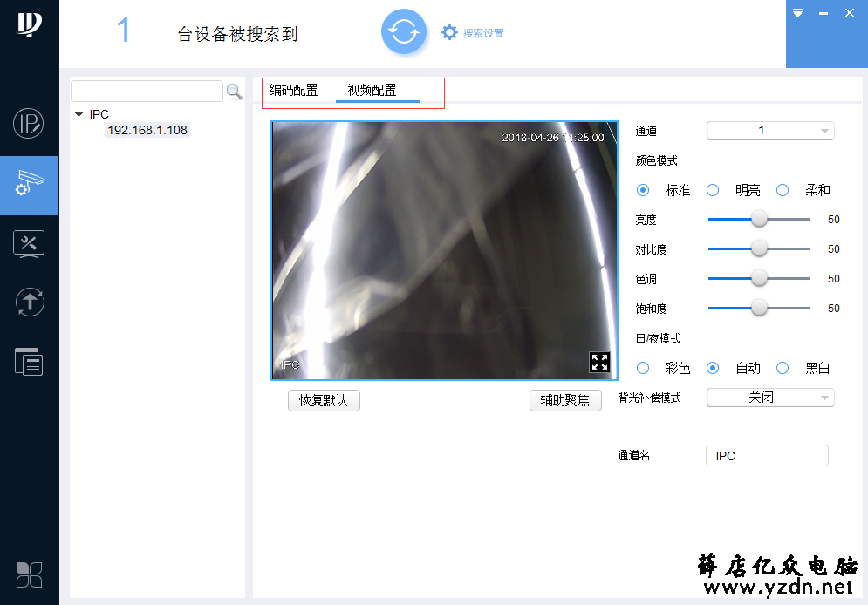Screen dimensions: 868x605
Task: Click the 恢复默认 button
Action: click(324, 400)
